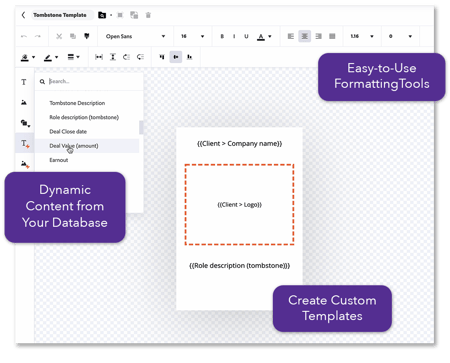Click the decrease indent icon
The image size is (450, 363).
pos(126,57)
